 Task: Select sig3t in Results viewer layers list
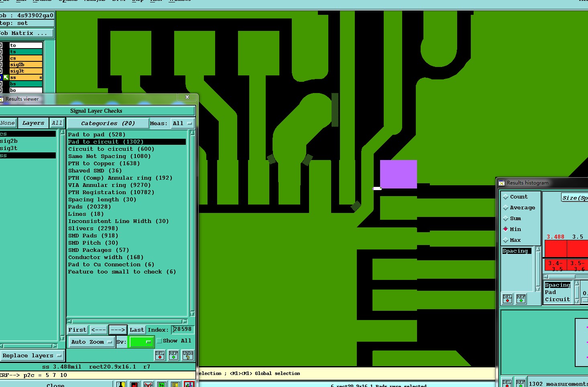pos(28,148)
